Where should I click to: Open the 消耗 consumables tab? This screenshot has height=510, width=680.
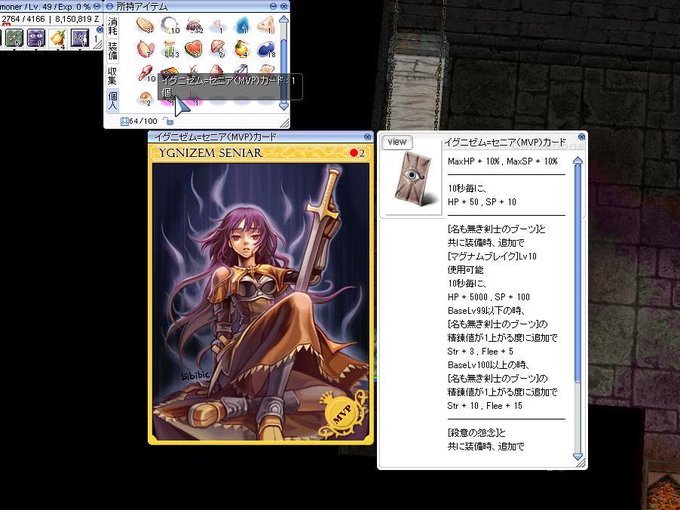point(113,26)
